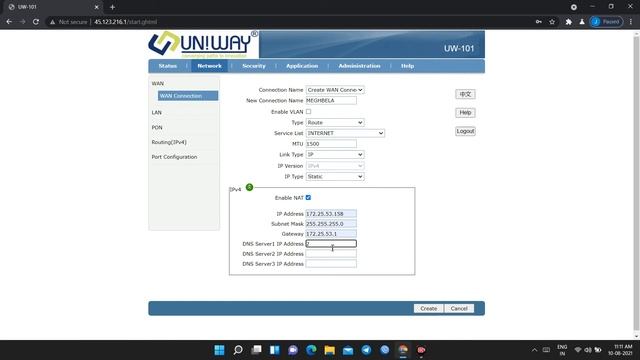
Task: Click the Not secure warning icon
Action: [53, 22]
